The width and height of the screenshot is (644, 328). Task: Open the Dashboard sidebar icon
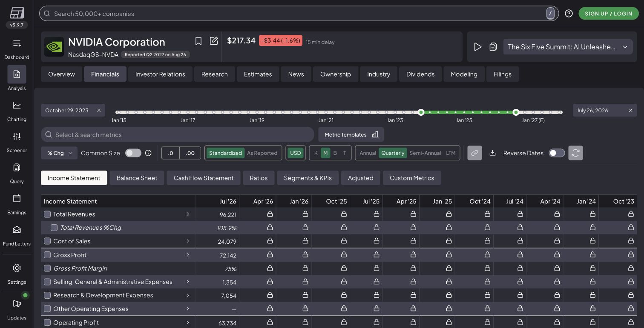click(x=17, y=43)
